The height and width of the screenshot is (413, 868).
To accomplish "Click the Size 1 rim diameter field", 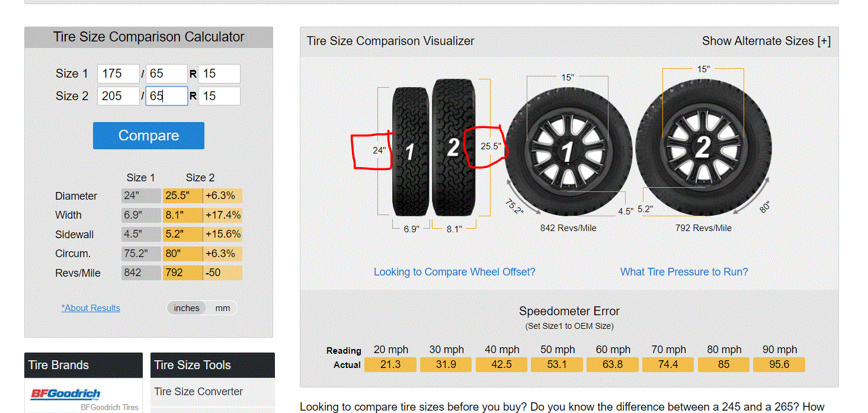I will click(x=219, y=74).
